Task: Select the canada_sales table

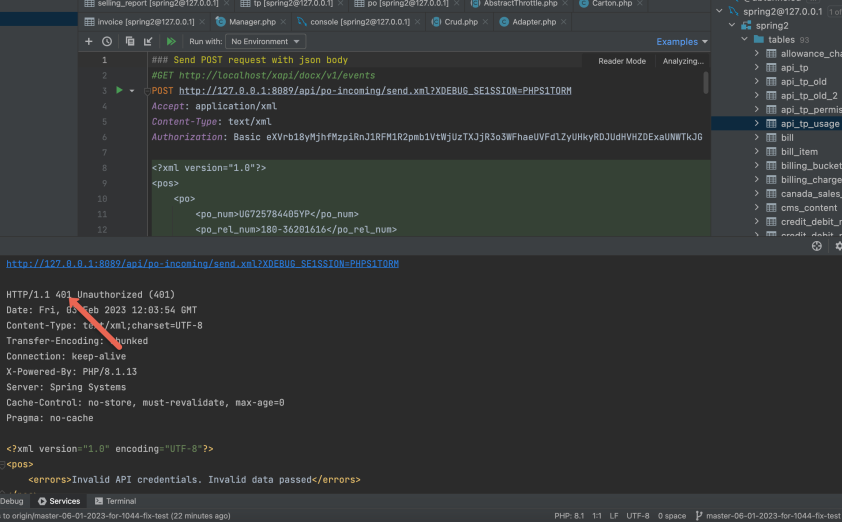Action: point(811,193)
